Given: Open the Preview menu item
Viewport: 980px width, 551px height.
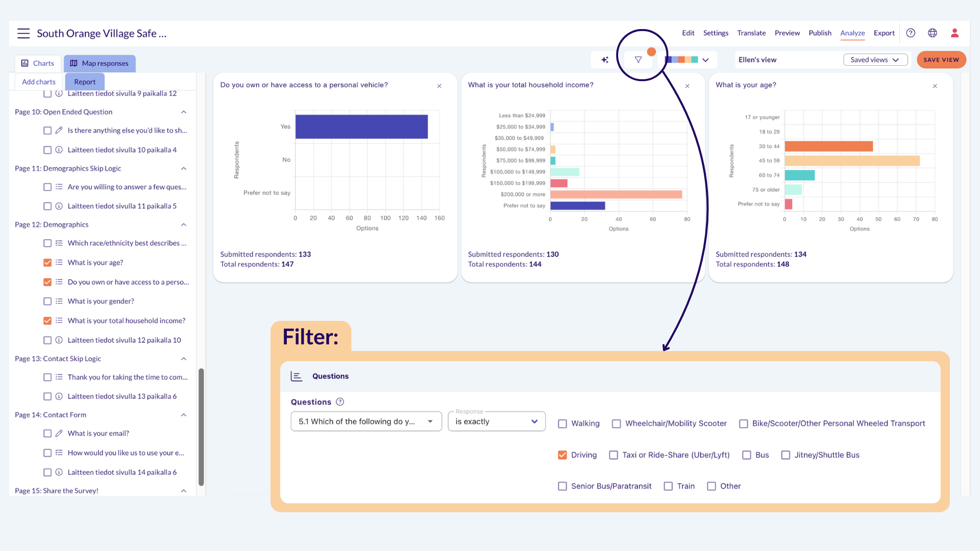Looking at the screenshot, I should pos(787,33).
